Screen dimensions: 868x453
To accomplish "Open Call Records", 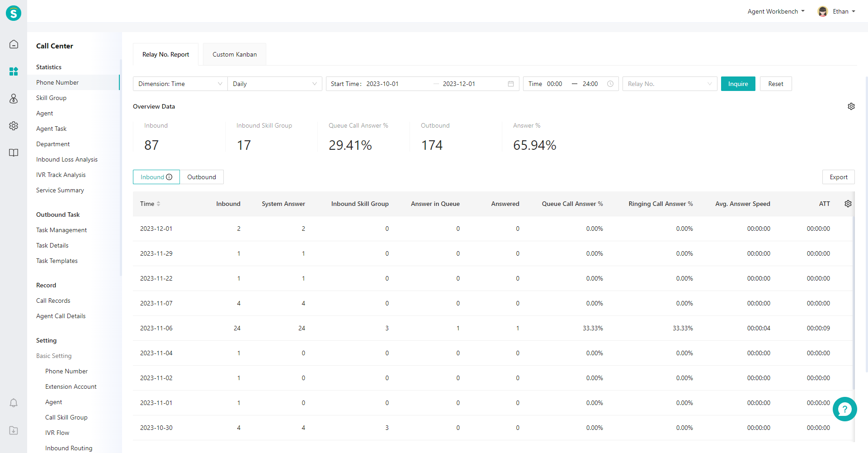I will (53, 300).
